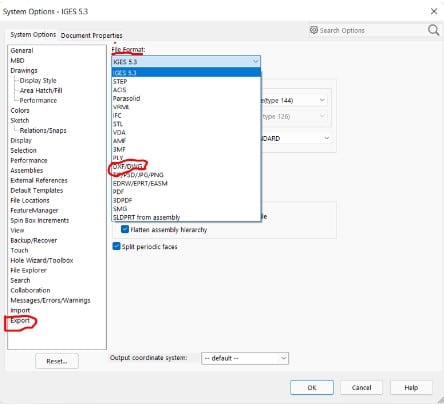Screen dimensions: 444x405
Task: Toggle Flatten assembly hierarchy checkbox
Action: pyautogui.click(x=125, y=229)
